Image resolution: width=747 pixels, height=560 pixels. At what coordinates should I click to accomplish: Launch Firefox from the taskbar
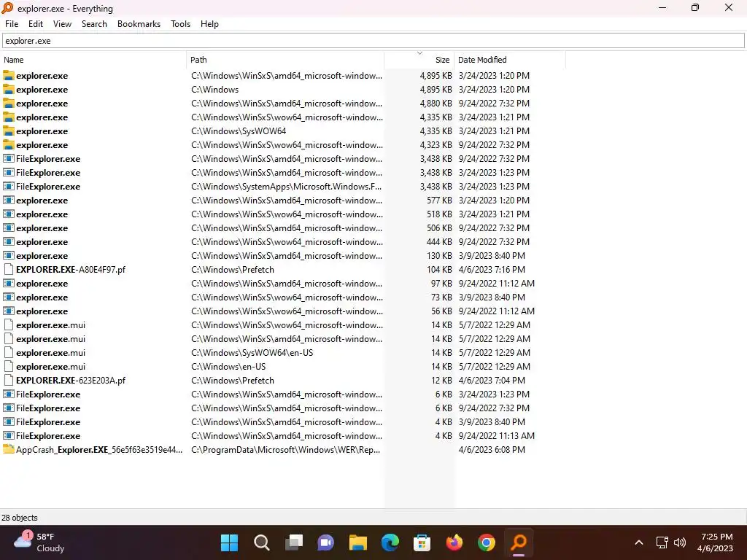[x=454, y=542]
